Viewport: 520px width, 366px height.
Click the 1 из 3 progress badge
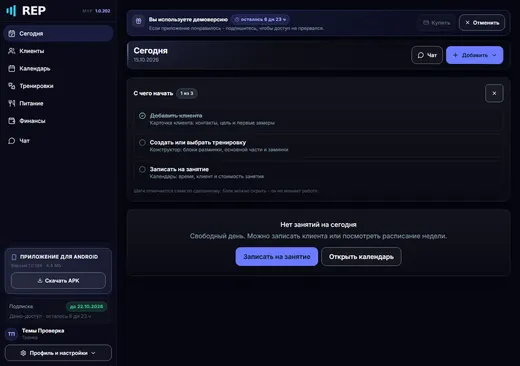(187, 93)
